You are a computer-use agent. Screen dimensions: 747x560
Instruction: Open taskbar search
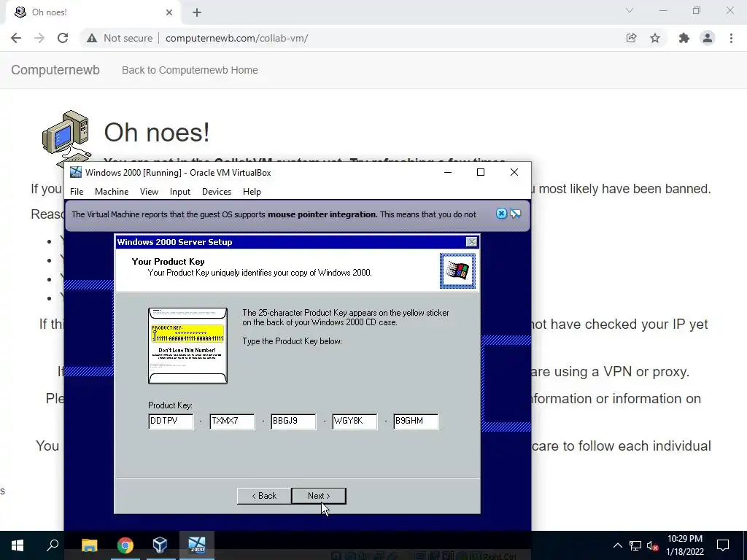53,545
